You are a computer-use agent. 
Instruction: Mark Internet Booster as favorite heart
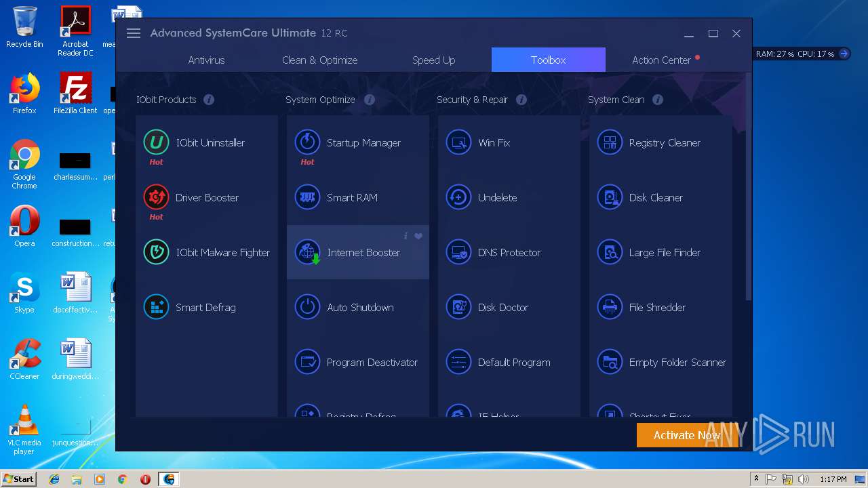click(418, 236)
